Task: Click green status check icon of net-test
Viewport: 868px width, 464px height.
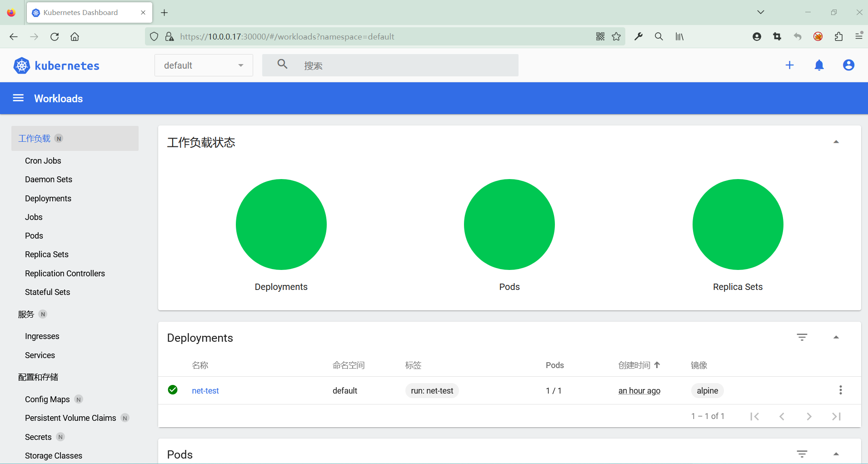Action: pos(173,390)
